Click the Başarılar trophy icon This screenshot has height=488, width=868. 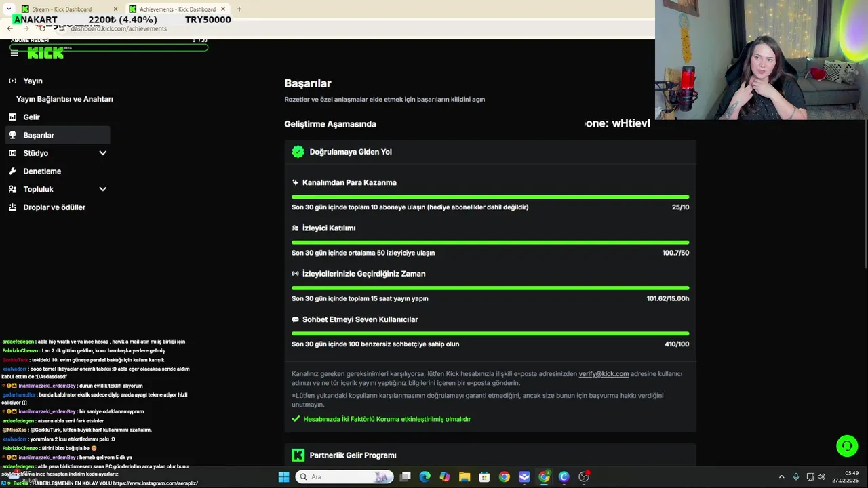[x=12, y=135]
